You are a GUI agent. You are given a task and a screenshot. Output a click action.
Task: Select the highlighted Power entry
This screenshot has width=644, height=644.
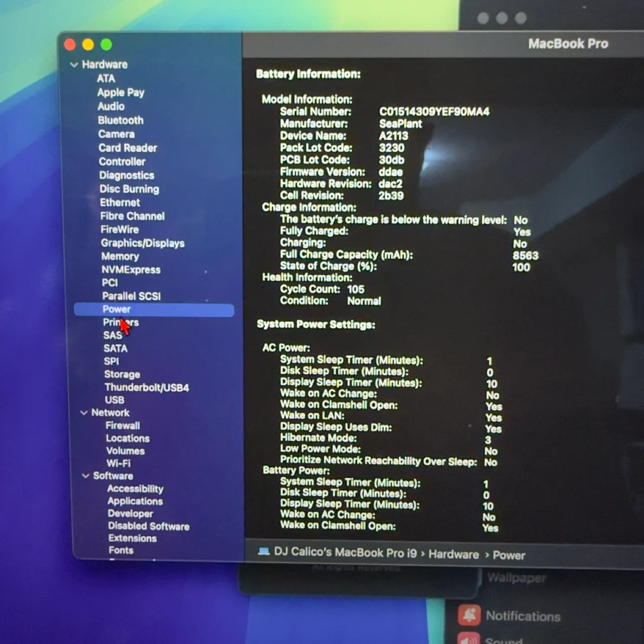click(116, 309)
